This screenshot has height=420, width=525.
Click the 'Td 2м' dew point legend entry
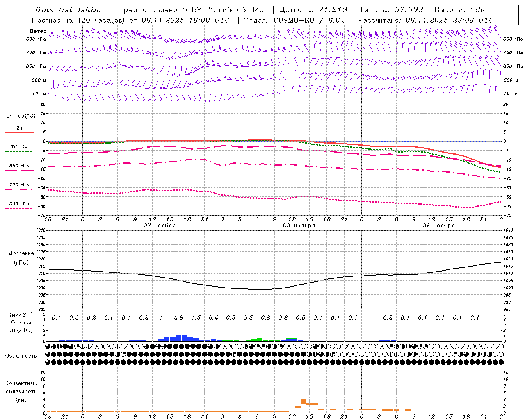tap(19, 147)
